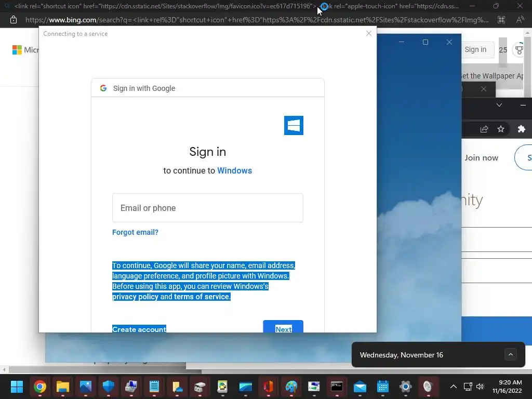Collapse the Wednesday, November 16 calendar flyout
Image resolution: width=532 pixels, height=399 pixels.
click(x=510, y=354)
